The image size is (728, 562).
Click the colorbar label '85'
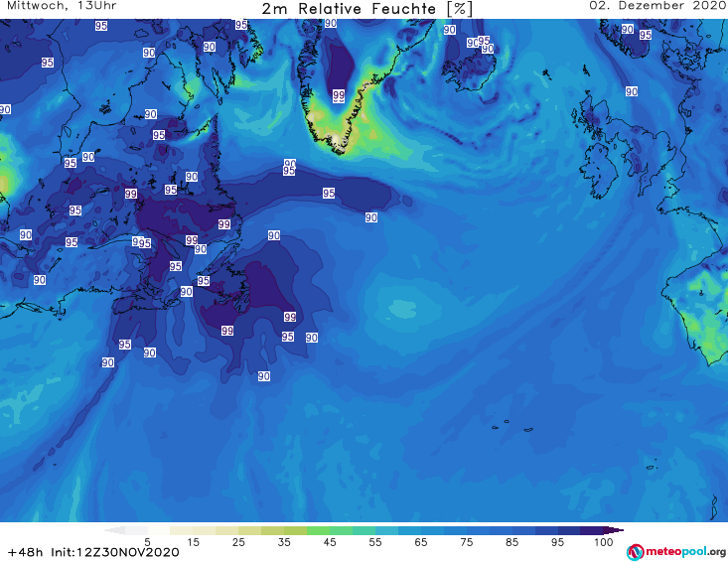[512, 542]
